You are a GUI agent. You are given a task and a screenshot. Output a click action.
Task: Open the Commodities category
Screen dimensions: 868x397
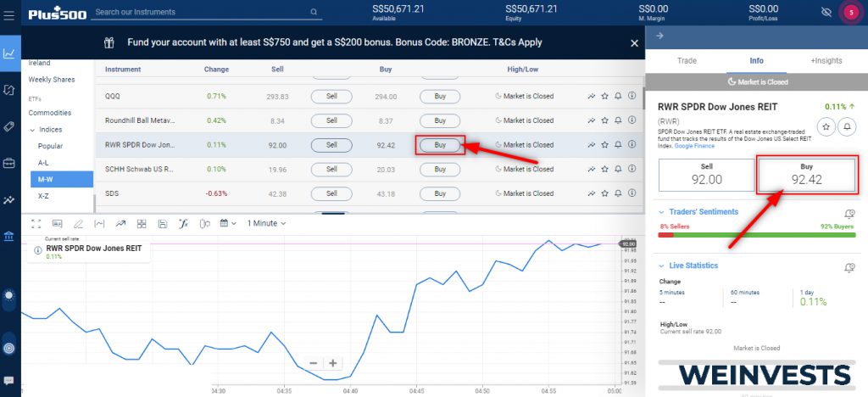(50, 113)
